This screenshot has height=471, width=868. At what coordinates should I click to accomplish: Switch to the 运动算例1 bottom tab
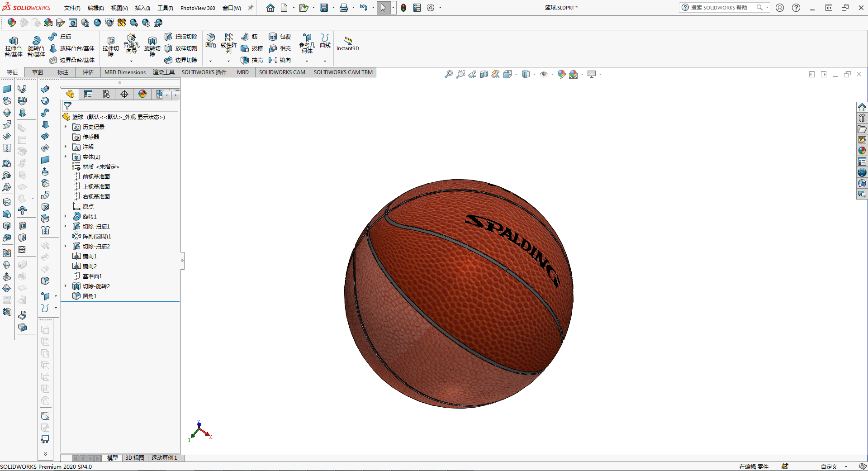[164, 458]
